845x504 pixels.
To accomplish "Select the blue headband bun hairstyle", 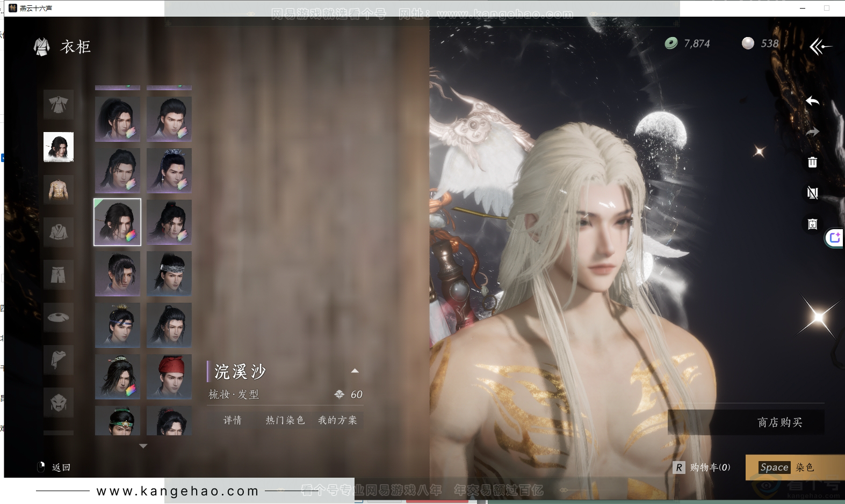I will 118,325.
